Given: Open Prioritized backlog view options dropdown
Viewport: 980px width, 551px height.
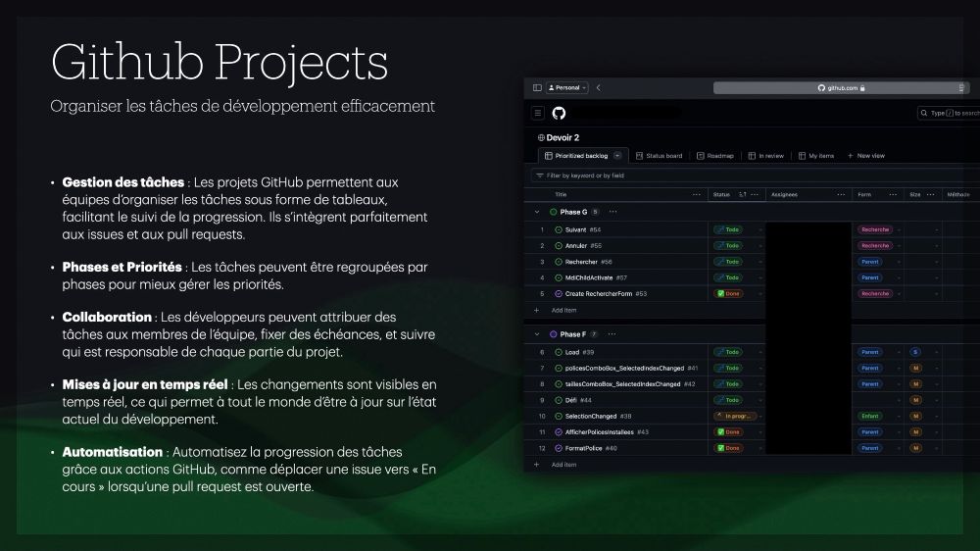Looking at the screenshot, I should (617, 156).
